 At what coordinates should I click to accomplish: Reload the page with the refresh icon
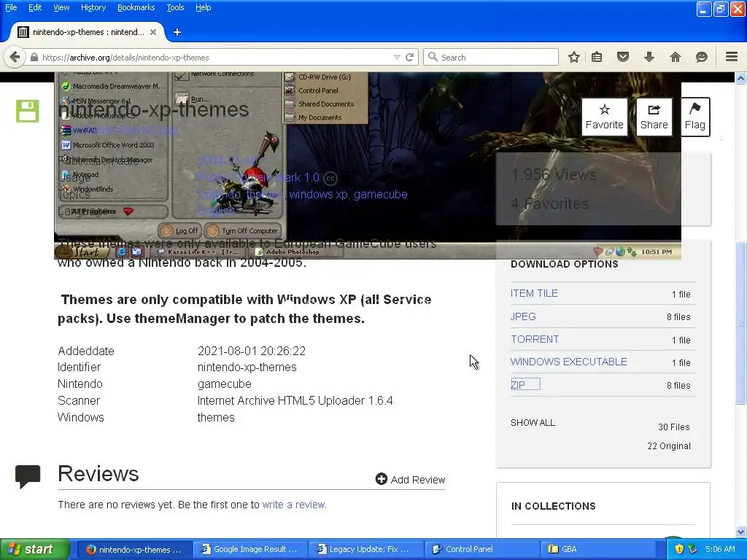[x=409, y=57]
